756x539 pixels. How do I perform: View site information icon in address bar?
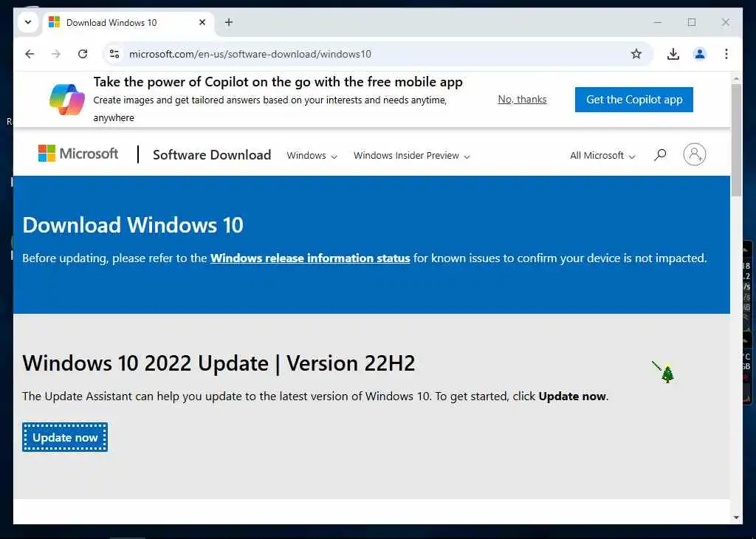[114, 54]
